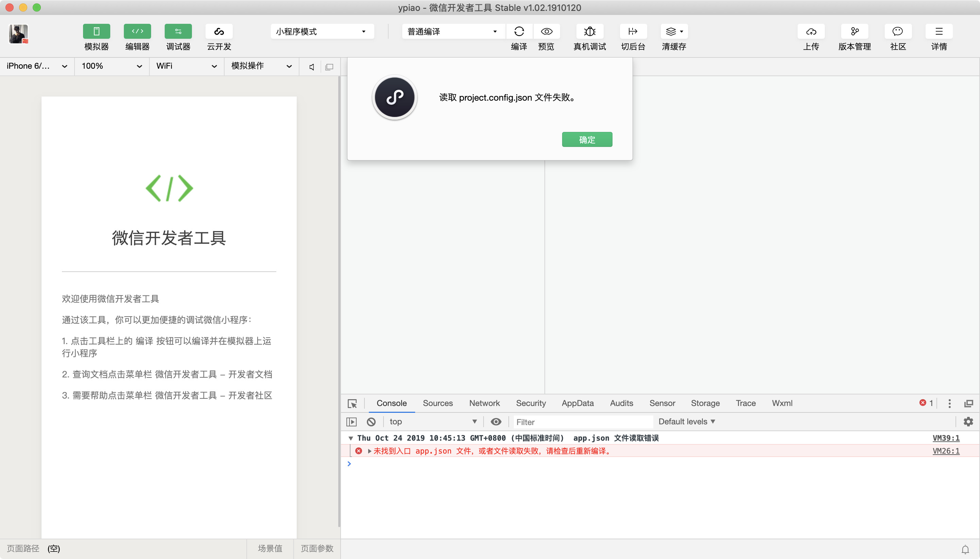Open real device debugging bug icon
The height and width of the screenshot is (559, 980).
pyautogui.click(x=589, y=32)
